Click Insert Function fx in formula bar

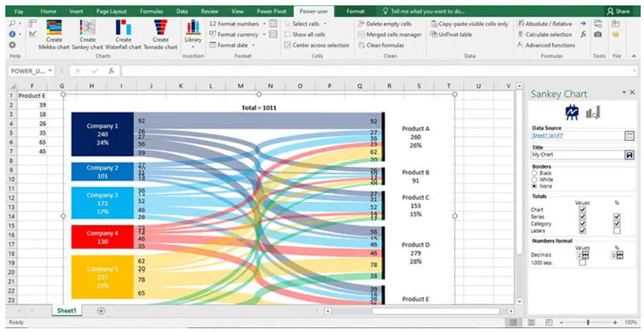111,70
